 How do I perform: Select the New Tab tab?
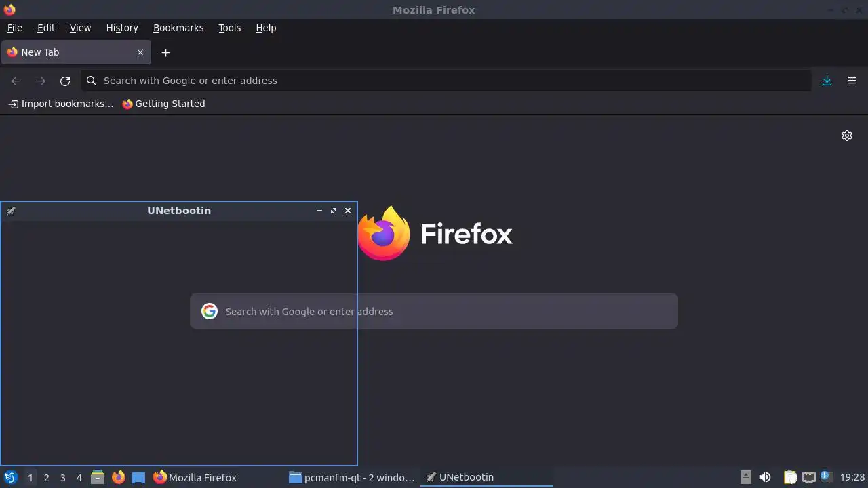76,52
